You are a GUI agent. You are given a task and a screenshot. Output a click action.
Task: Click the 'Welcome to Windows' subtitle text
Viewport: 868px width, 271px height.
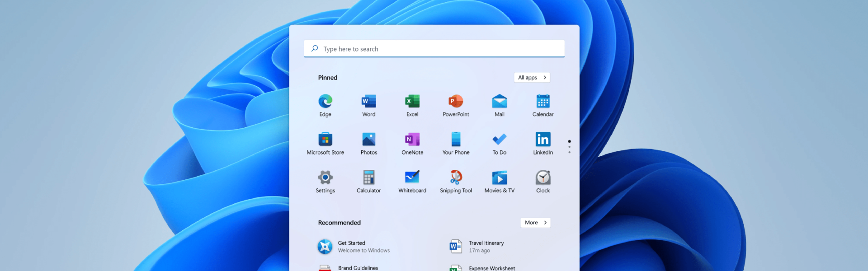coord(363,251)
